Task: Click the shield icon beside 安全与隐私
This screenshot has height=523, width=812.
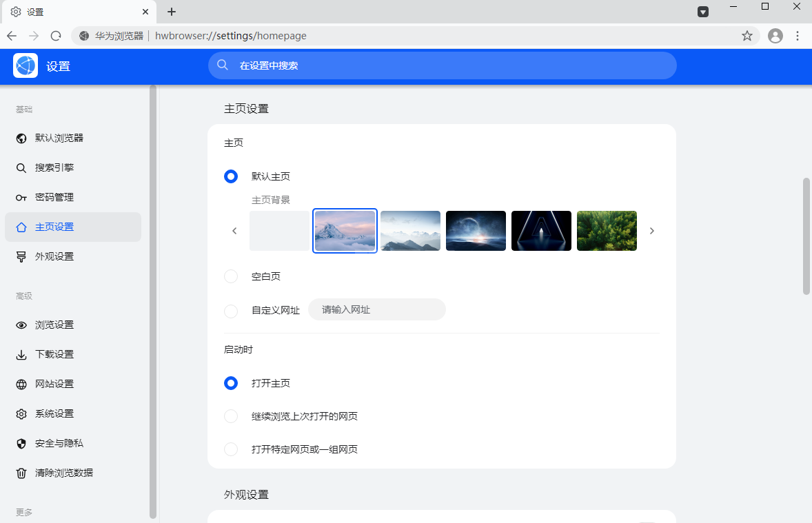Action: [x=21, y=444]
